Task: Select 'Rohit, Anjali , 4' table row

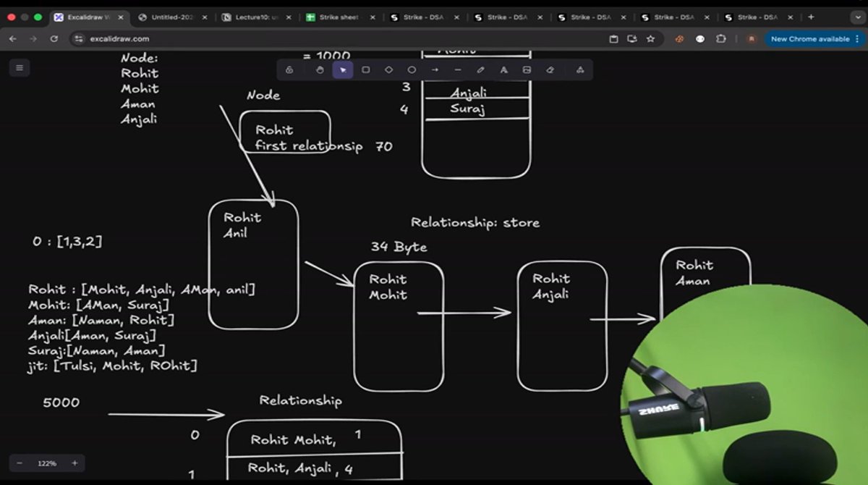Action: [300, 468]
